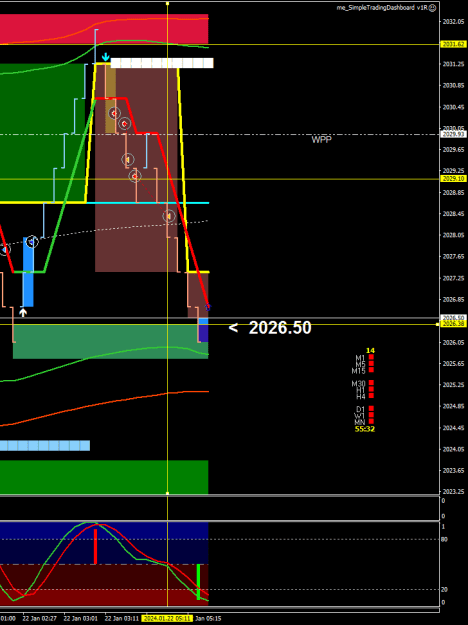
Task: Click the cyan down arrow sell signal
Action: point(105,57)
